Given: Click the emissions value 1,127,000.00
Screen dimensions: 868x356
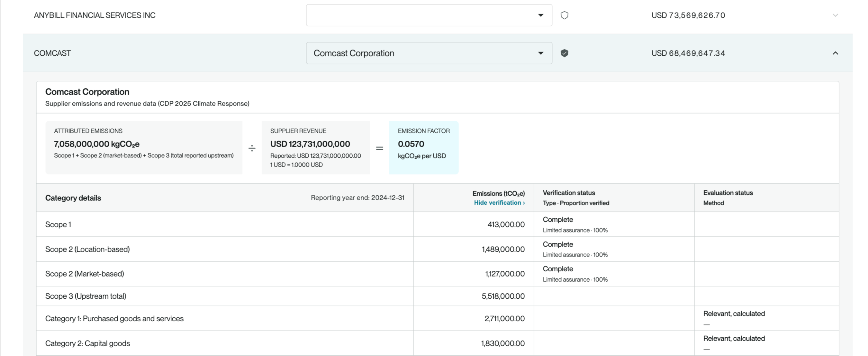Looking at the screenshot, I should tap(505, 274).
